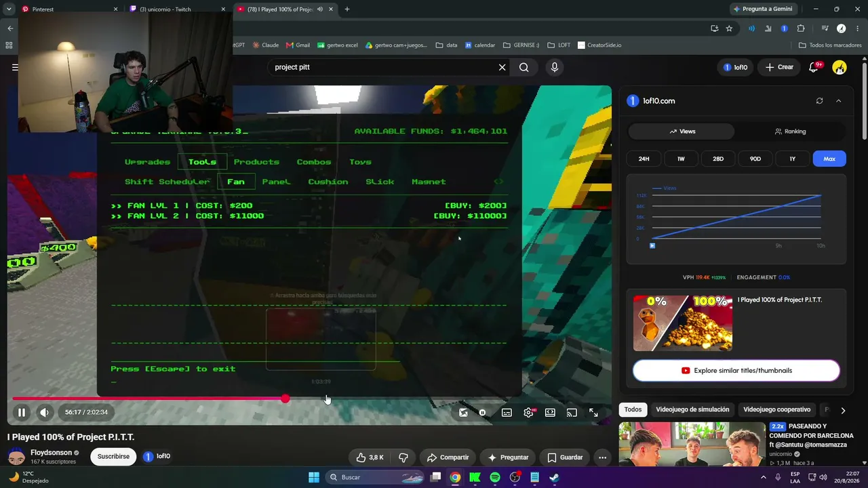This screenshot has width=868, height=488.
Task: Share video via Compartir button
Action: (x=448, y=457)
